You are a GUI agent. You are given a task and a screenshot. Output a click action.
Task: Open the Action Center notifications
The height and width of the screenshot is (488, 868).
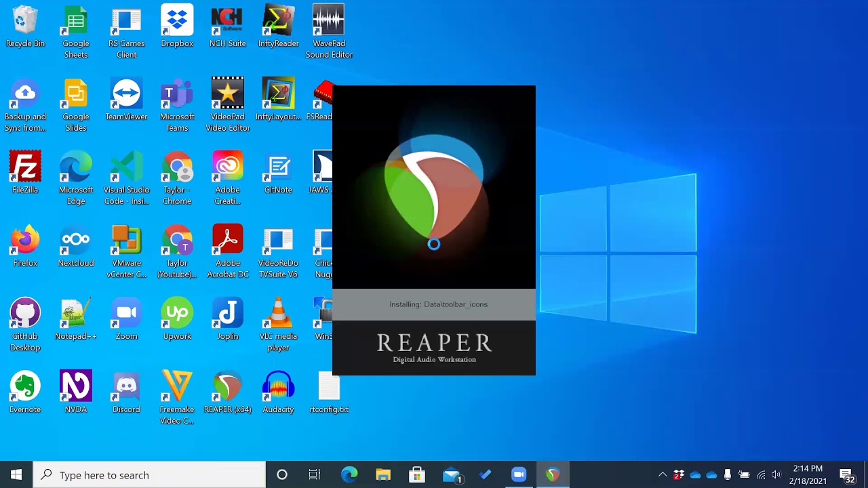848,474
